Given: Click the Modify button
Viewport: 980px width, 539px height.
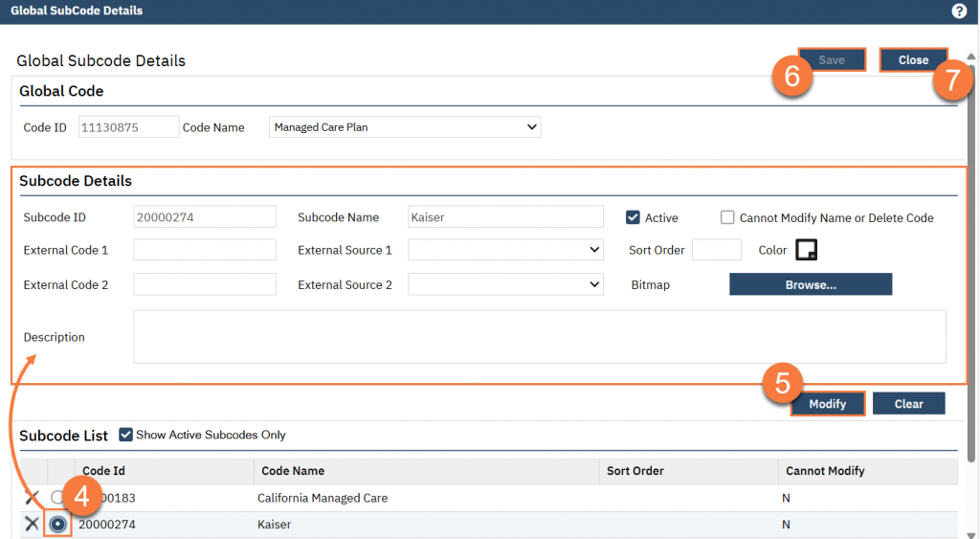Looking at the screenshot, I should pos(827,404).
